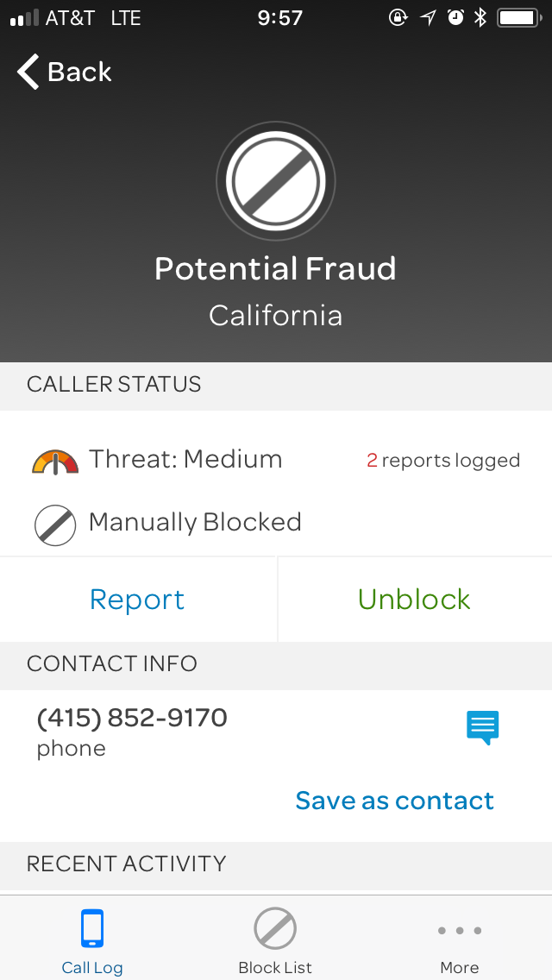Tap the large blocked-caller circle icon
The height and width of the screenshot is (980, 552).
click(276, 181)
